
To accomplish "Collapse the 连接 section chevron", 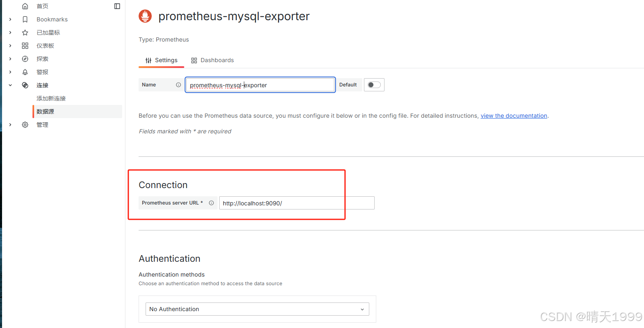I will [10, 85].
